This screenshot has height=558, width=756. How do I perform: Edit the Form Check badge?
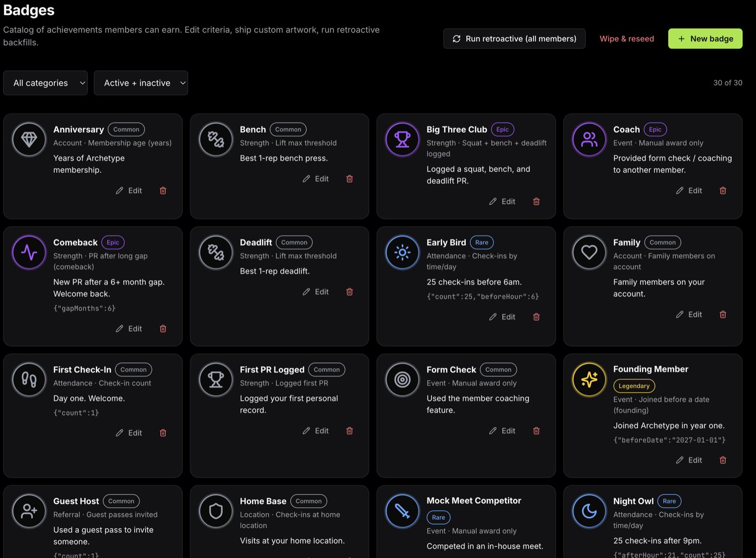(x=502, y=430)
